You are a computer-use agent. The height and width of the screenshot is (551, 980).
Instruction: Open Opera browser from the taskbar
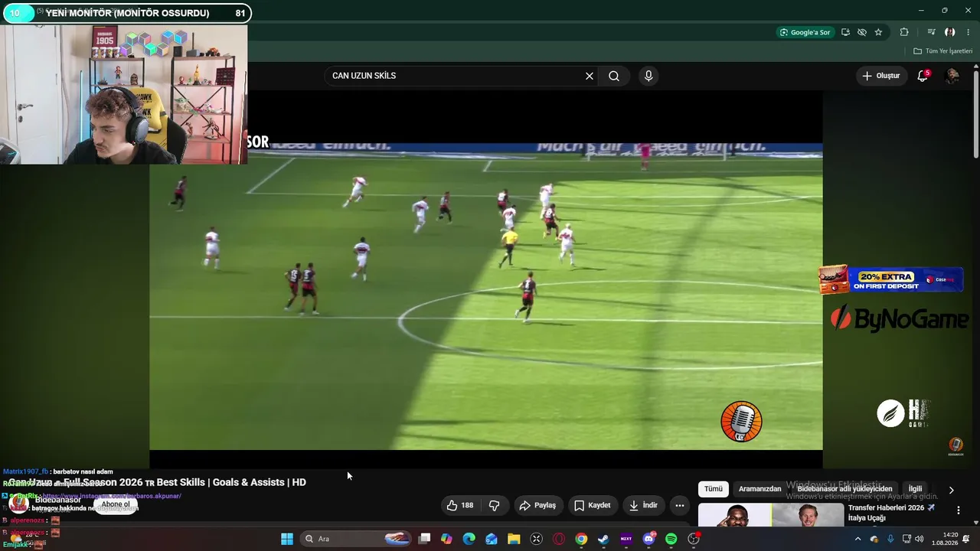coord(559,539)
